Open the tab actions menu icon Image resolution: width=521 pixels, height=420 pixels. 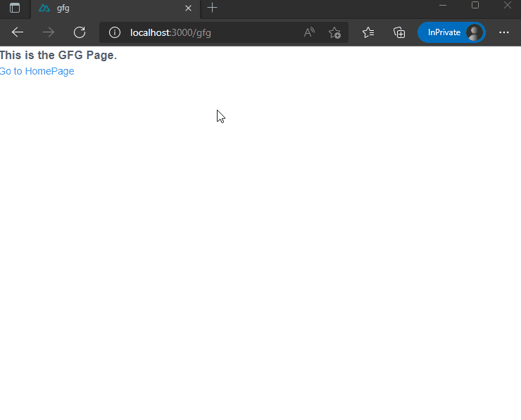coord(15,8)
